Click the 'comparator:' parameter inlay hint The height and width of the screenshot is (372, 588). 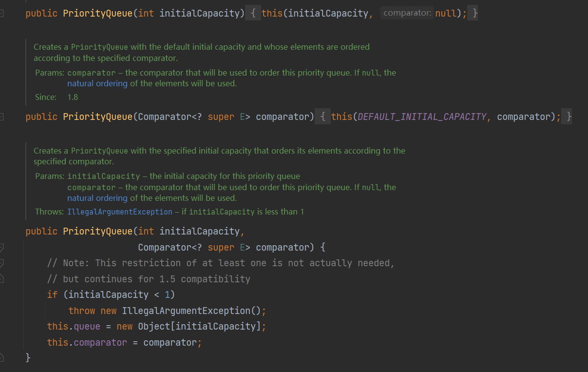pyautogui.click(x=407, y=13)
